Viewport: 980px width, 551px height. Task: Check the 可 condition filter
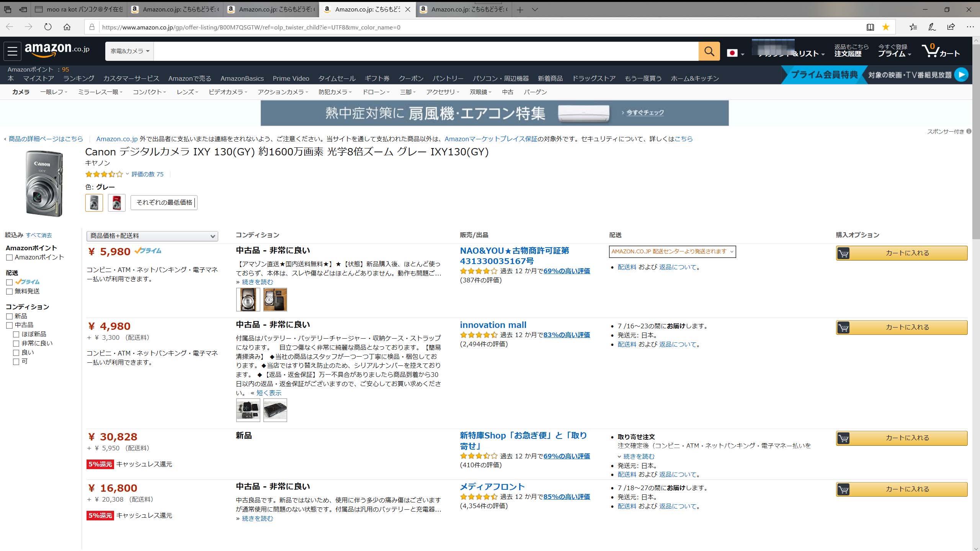16,362
